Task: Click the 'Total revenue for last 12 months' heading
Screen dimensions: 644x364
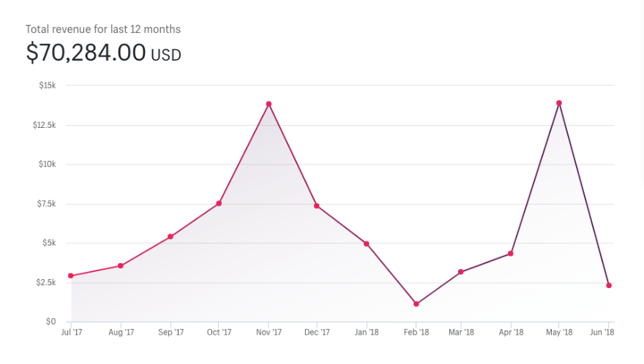Action: pyautogui.click(x=103, y=29)
